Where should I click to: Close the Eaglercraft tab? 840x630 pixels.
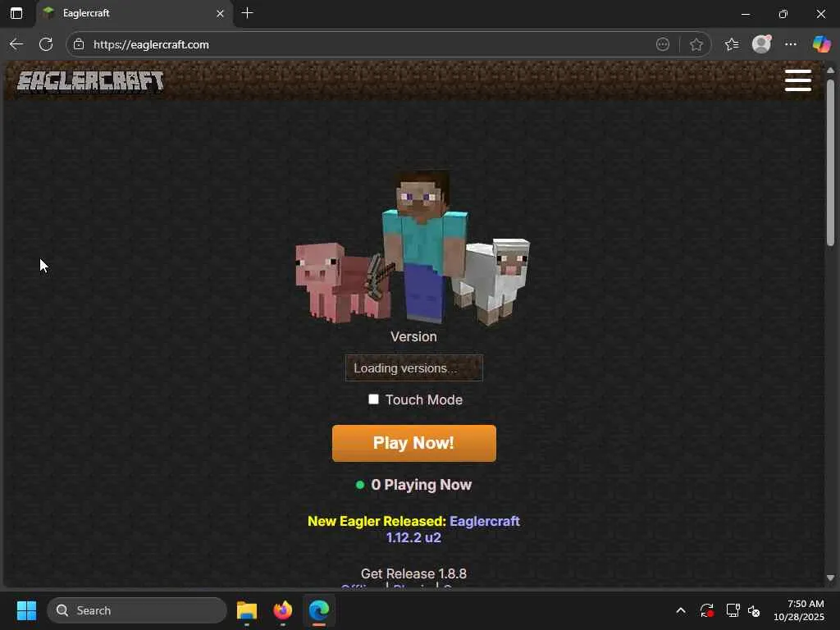220,13
